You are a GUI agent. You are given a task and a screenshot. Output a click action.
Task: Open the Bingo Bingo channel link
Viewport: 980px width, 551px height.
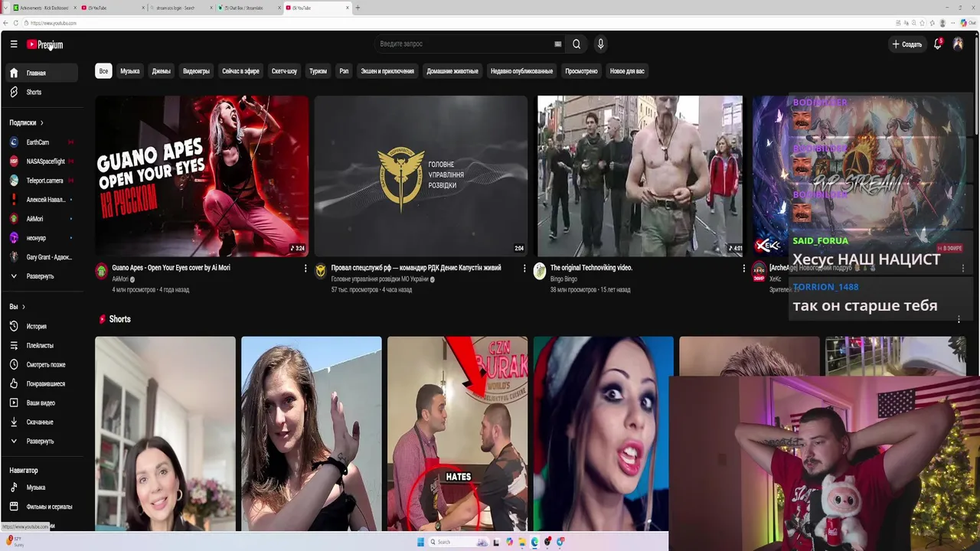tap(563, 279)
